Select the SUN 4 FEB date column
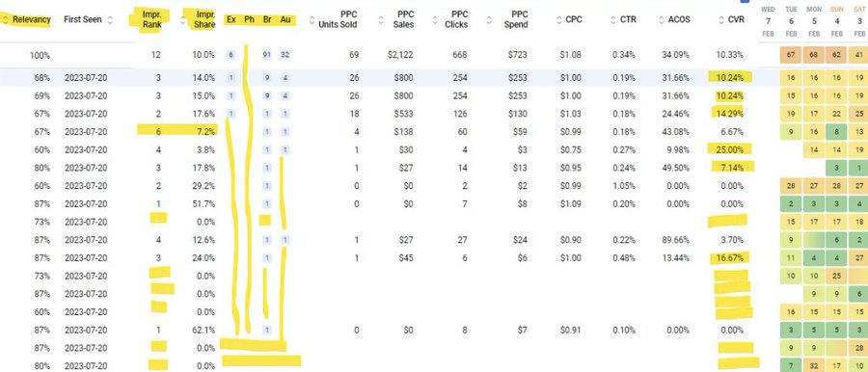Viewport: 868px width, 372px height. pos(836,21)
